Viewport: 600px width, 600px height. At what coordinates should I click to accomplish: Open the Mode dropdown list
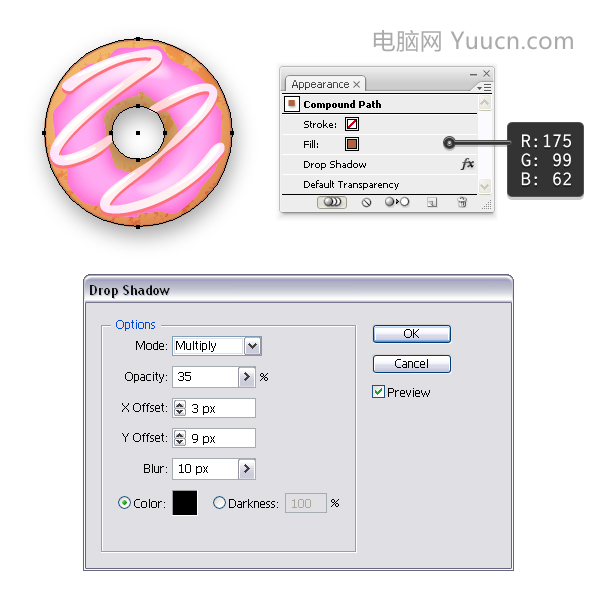pos(253,346)
